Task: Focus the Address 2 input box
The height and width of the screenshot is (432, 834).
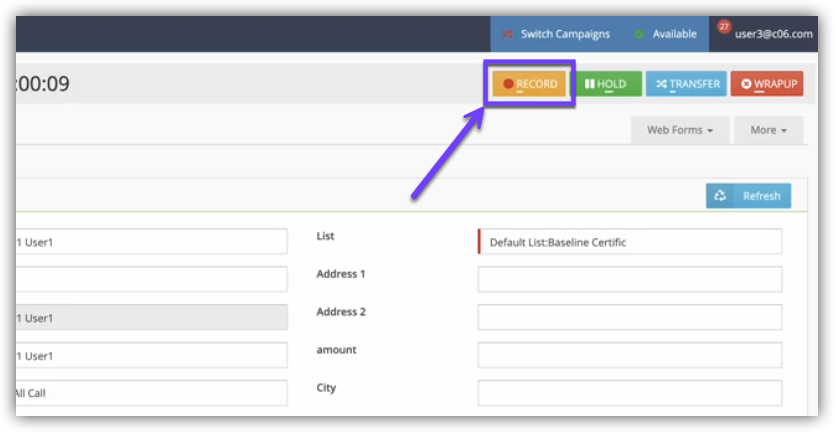Action: point(630,317)
